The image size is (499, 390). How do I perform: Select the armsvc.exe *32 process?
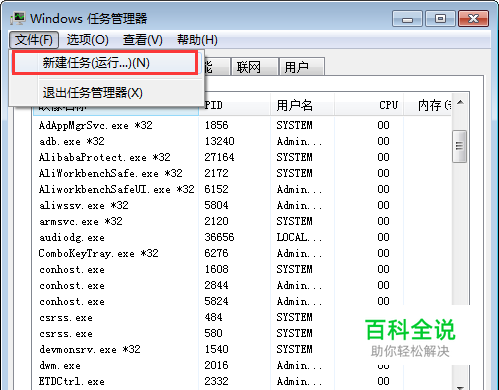pyautogui.click(x=81, y=221)
